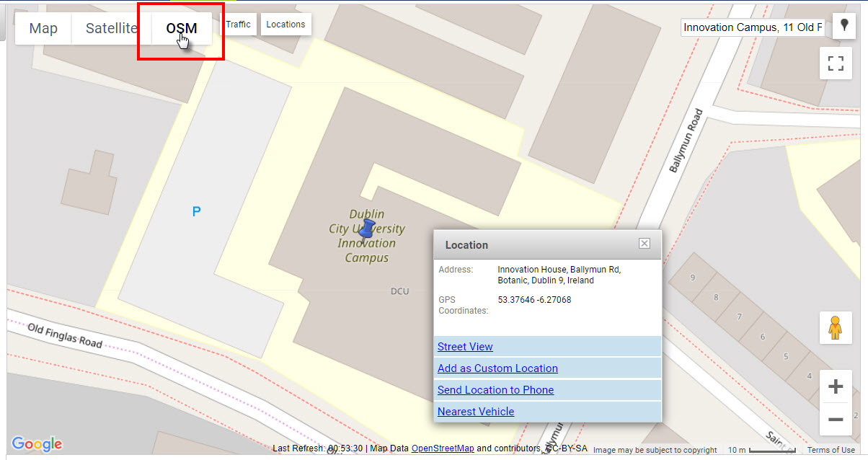Toggle the Locations layer button
This screenshot has width=868, height=460.
(x=285, y=25)
